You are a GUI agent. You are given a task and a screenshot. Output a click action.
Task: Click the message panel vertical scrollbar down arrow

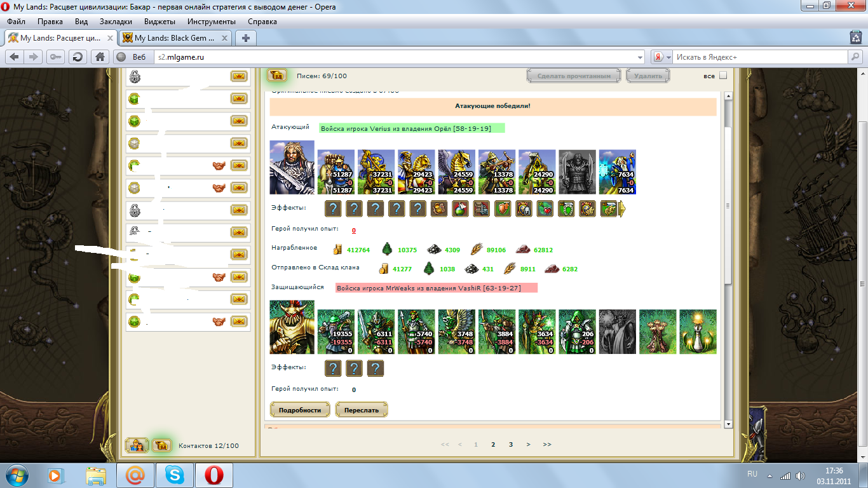[x=728, y=424]
